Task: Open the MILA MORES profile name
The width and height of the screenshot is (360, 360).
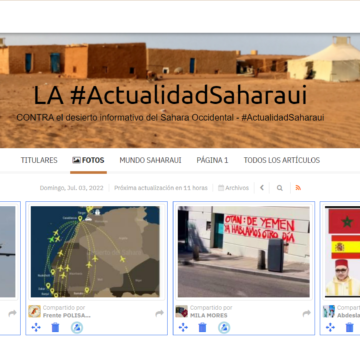Action: point(209,315)
